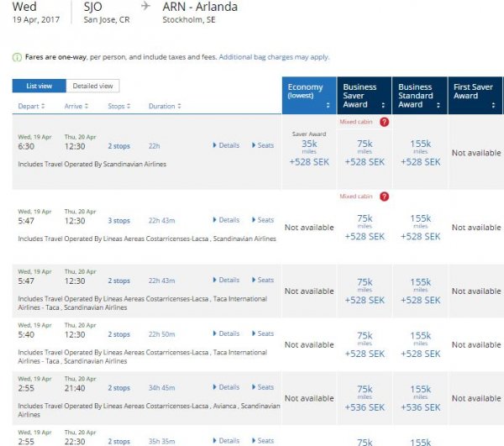Switch to Detailed view tab
Image resolution: width=504 pixels, height=446 pixels.
click(92, 86)
